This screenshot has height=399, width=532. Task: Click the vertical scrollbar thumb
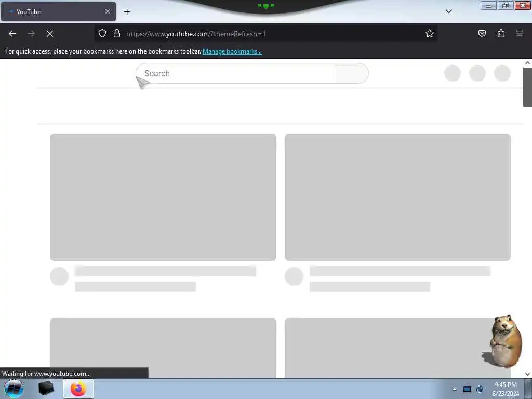pyautogui.click(x=527, y=87)
